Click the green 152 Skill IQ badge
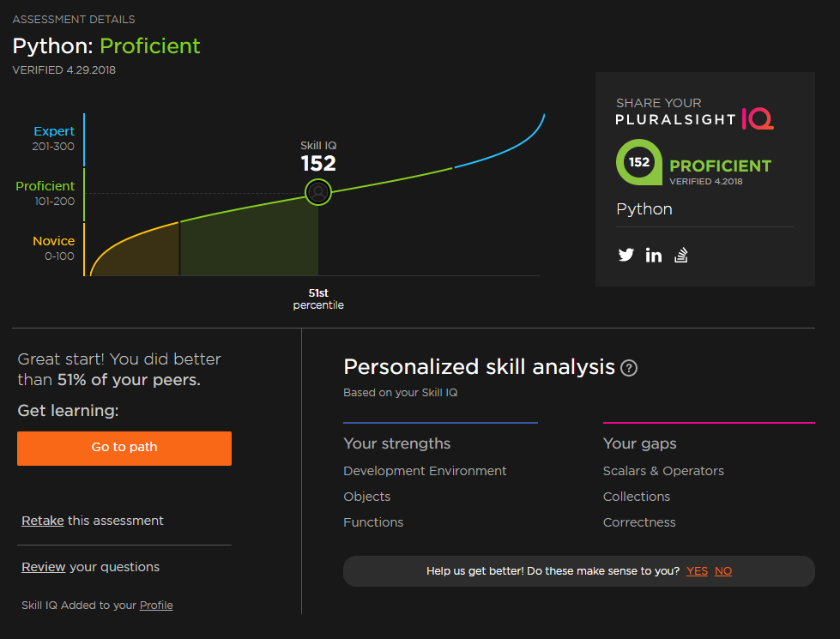The width and height of the screenshot is (840, 639). 638,162
